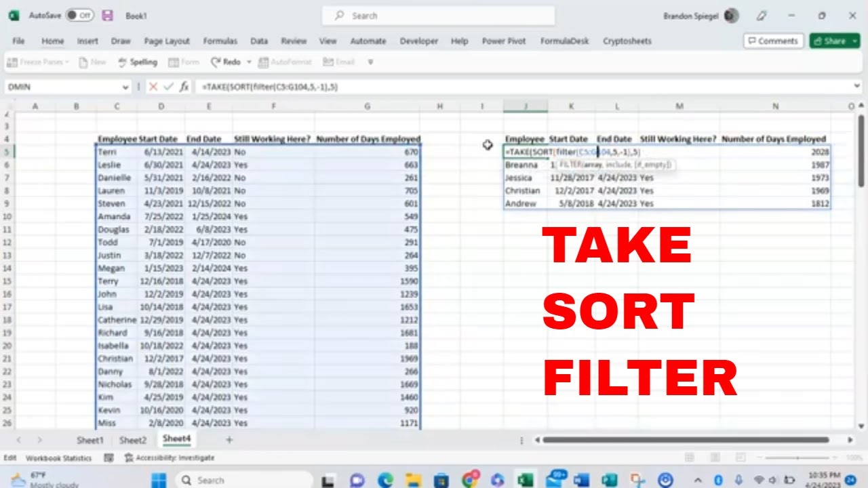The image size is (868, 488).
Task: Open the weather widget in the taskbar
Action: tap(43, 480)
